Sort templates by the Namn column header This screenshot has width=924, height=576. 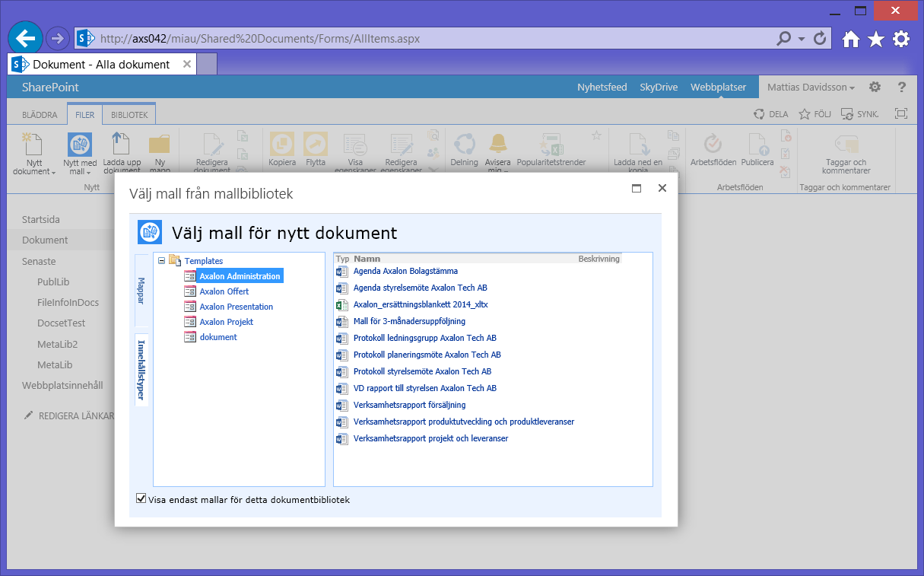click(x=367, y=259)
